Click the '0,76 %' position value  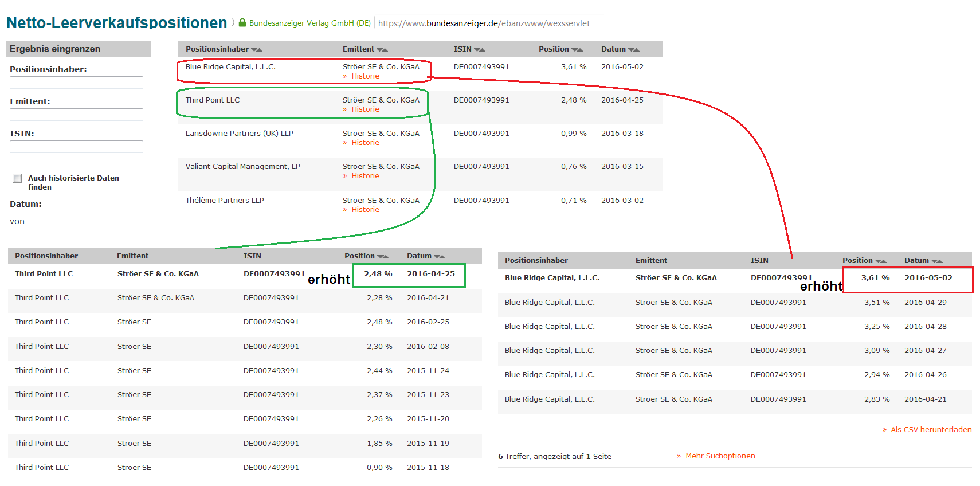574,167
